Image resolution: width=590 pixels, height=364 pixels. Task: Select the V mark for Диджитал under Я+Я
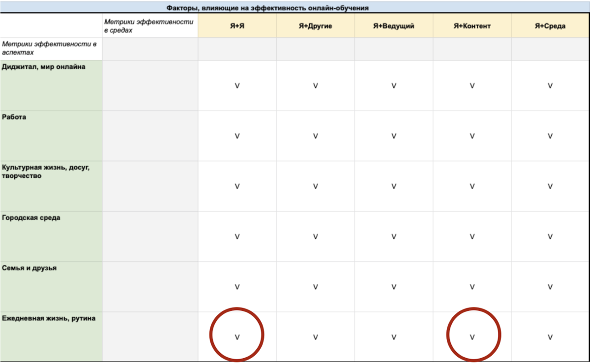point(237,86)
